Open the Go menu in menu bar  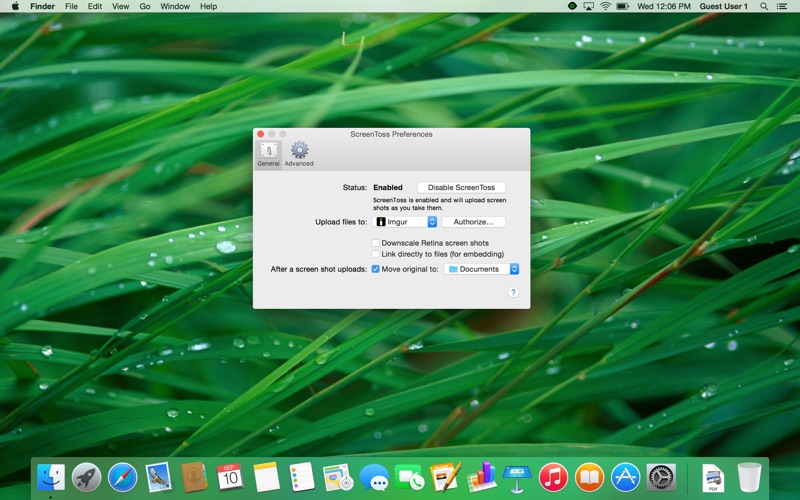click(145, 6)
